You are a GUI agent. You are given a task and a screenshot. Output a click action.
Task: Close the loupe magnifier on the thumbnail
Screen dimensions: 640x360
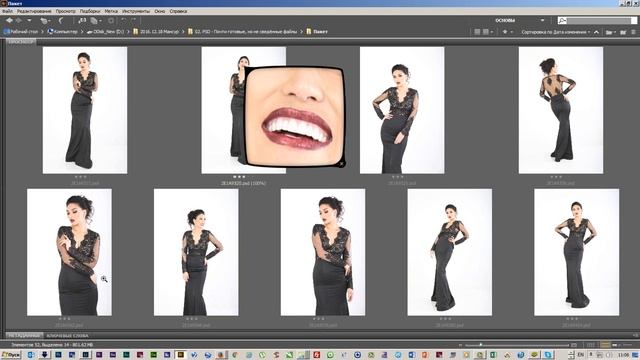341,164
